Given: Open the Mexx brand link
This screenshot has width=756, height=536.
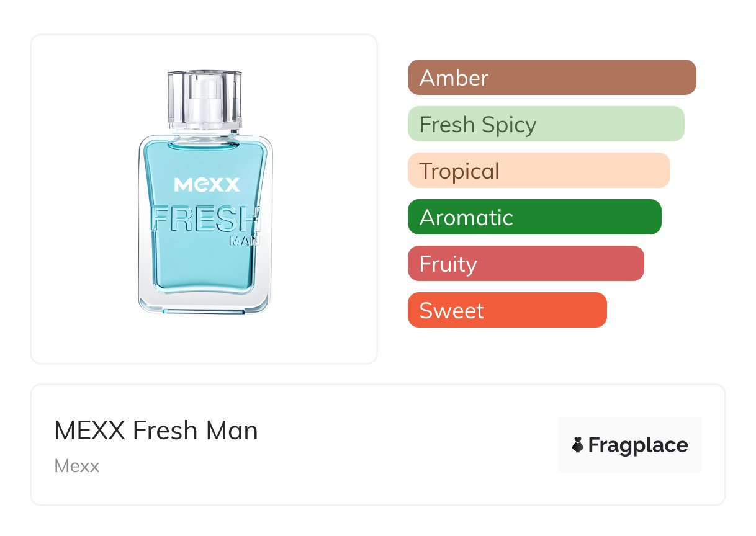Looking at the screenshot, I should (x=77, y=466).
